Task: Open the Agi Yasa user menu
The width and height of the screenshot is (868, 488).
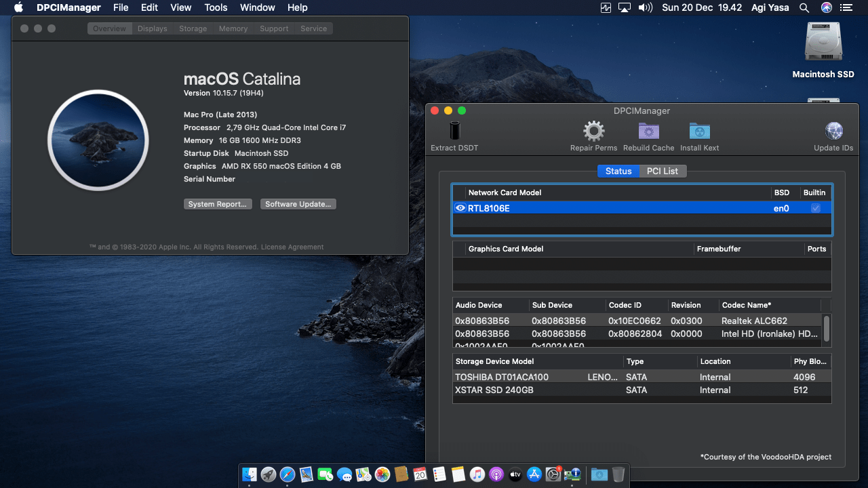Action: [771, 7]
